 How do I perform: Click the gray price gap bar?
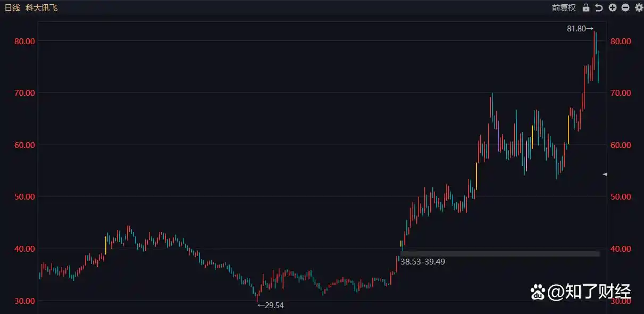(x=500, y=254)
